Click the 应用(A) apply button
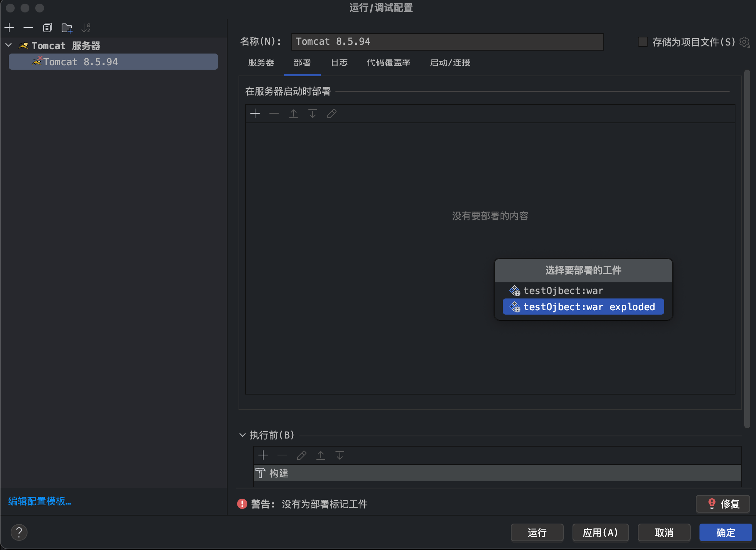Screen dimensions: 756x550 pos(600,532)
